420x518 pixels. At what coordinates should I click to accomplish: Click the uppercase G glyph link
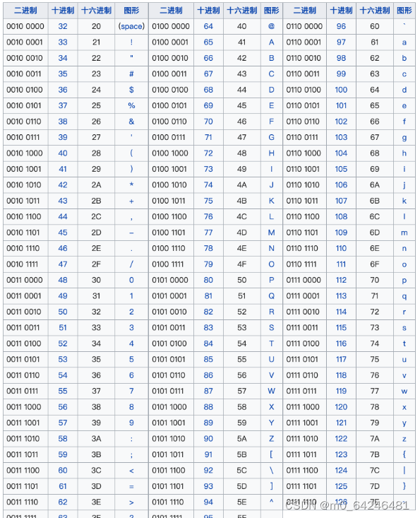click(x=271, y=137)
